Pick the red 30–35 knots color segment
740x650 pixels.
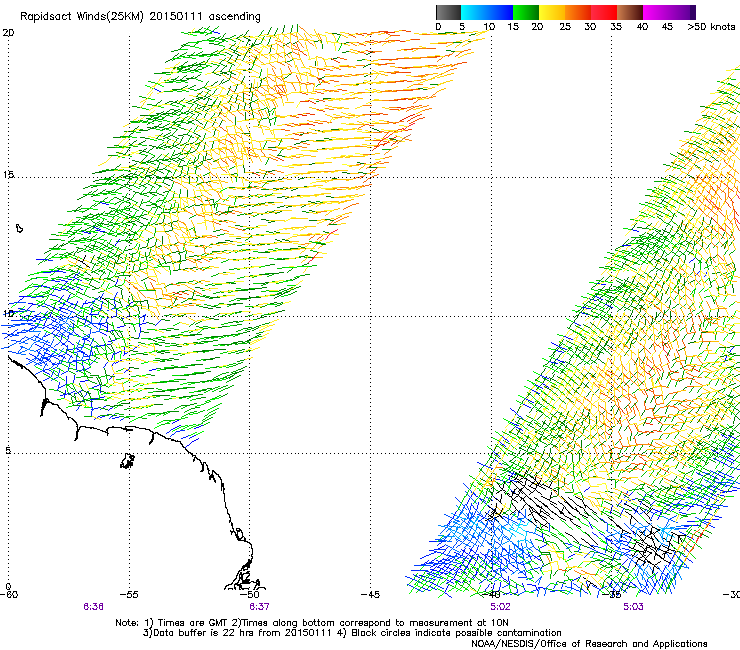604,12
